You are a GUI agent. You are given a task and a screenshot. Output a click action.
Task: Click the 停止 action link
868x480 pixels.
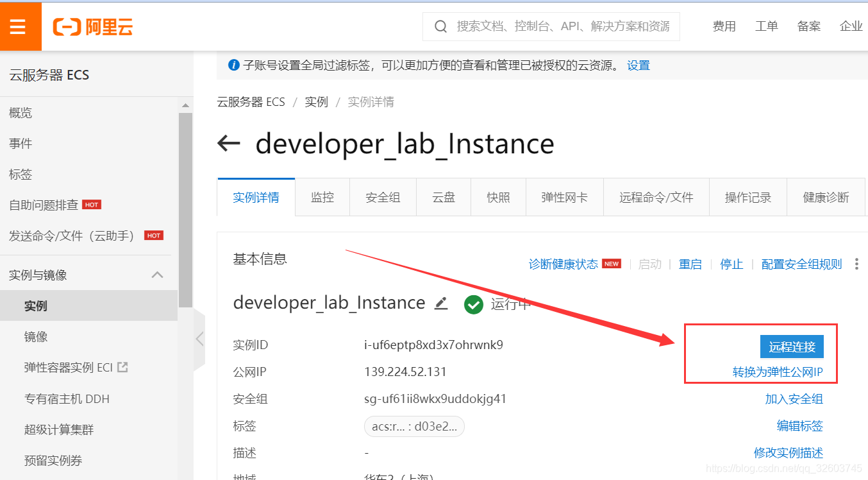coord(731,264)
